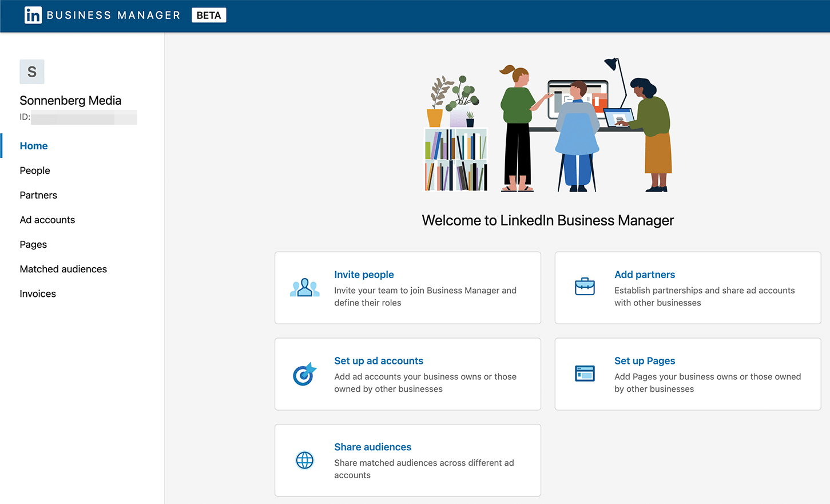Click the Invite people link
830x504 pixels.
364,275
